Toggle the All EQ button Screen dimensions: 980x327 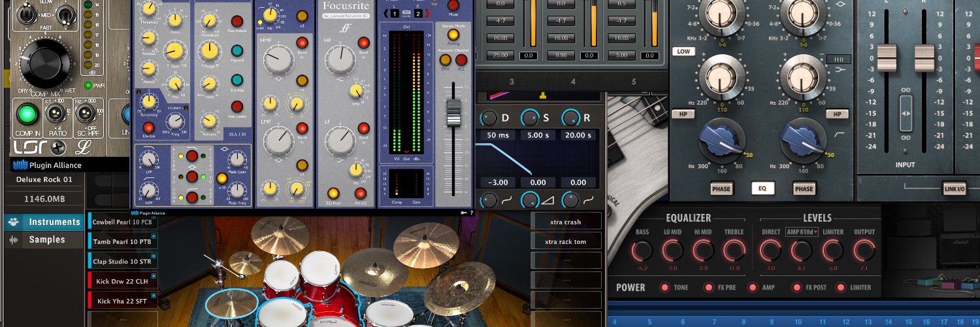(x=361, y=193)
